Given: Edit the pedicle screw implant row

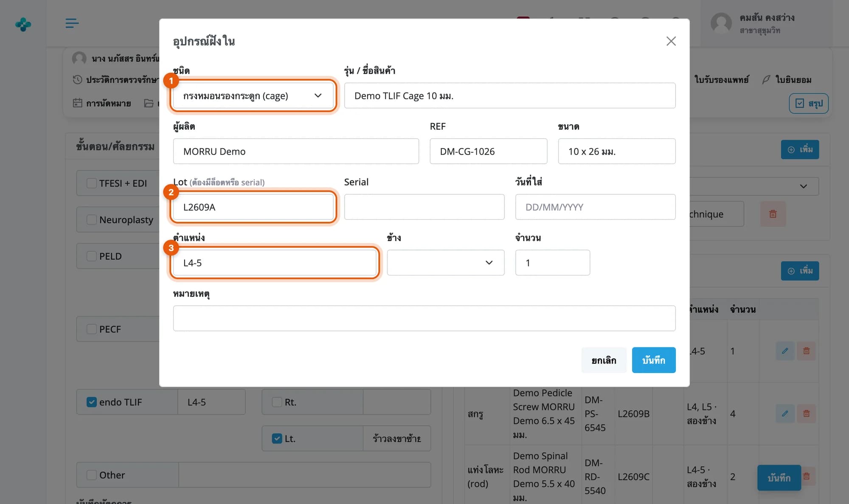Looking at the screenshot, I should pos(785,414).
